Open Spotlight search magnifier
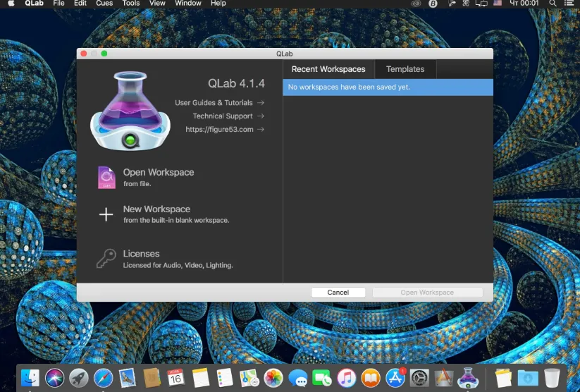This screenshot has width=580, height=392. click(x=553, y=4)
